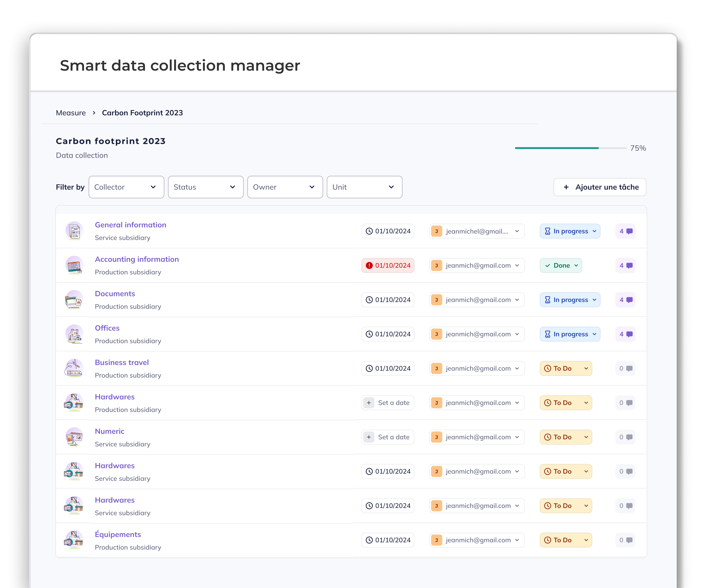Click the Offices building icon
This screenshot has height=588, width=707.
tap(74, 334)
